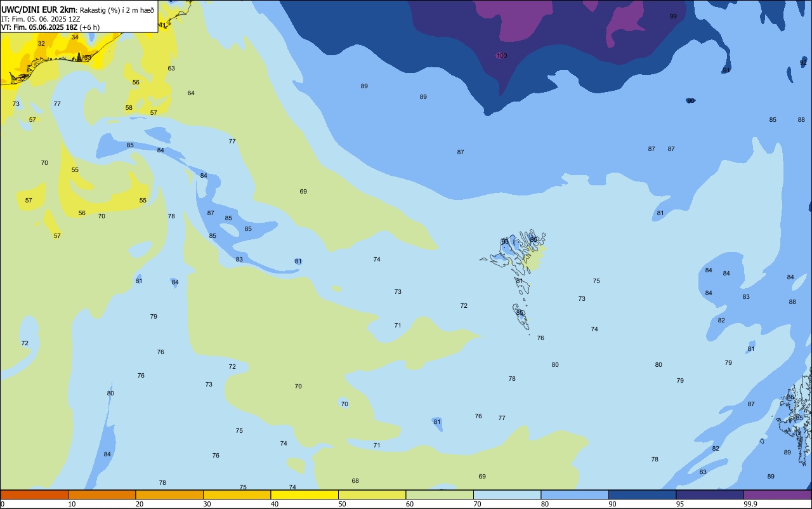Pick the navy 95–99.9 legend swatch
The height and width of the screenshot is (509, 812).
710,494
